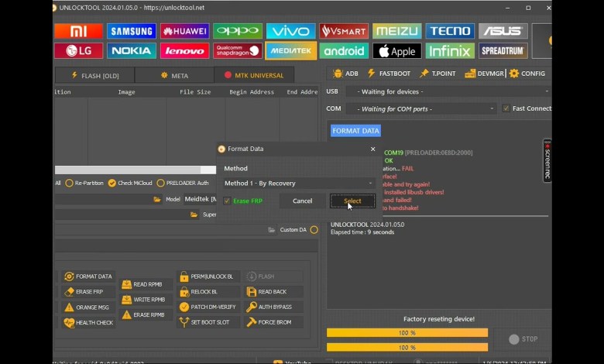Click the ERASE FRP action button

click(88, 292)
